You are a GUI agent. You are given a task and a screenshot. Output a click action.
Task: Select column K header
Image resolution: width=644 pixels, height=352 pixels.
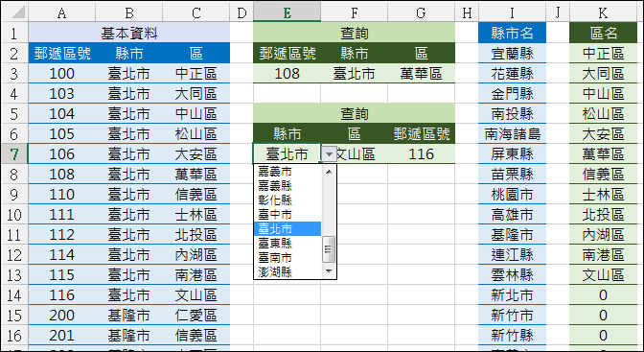[603, 12]
